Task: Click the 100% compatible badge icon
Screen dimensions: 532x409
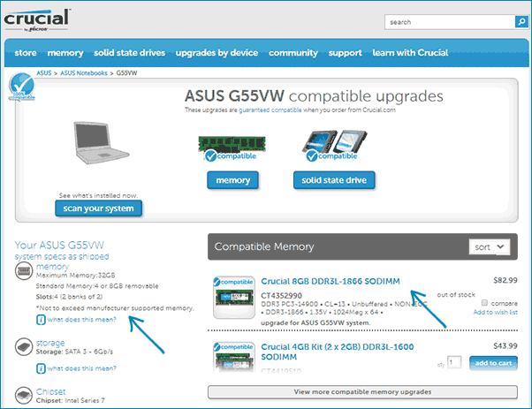Action: (21, 87)
